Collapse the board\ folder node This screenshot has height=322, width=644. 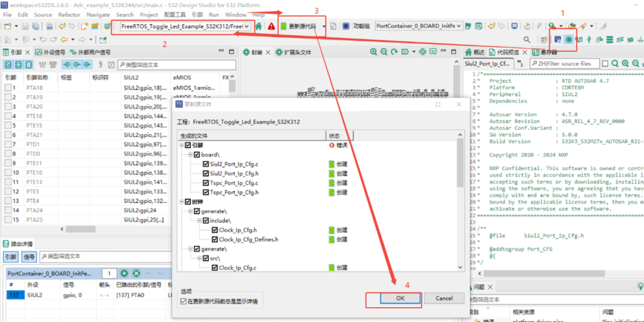191,155
